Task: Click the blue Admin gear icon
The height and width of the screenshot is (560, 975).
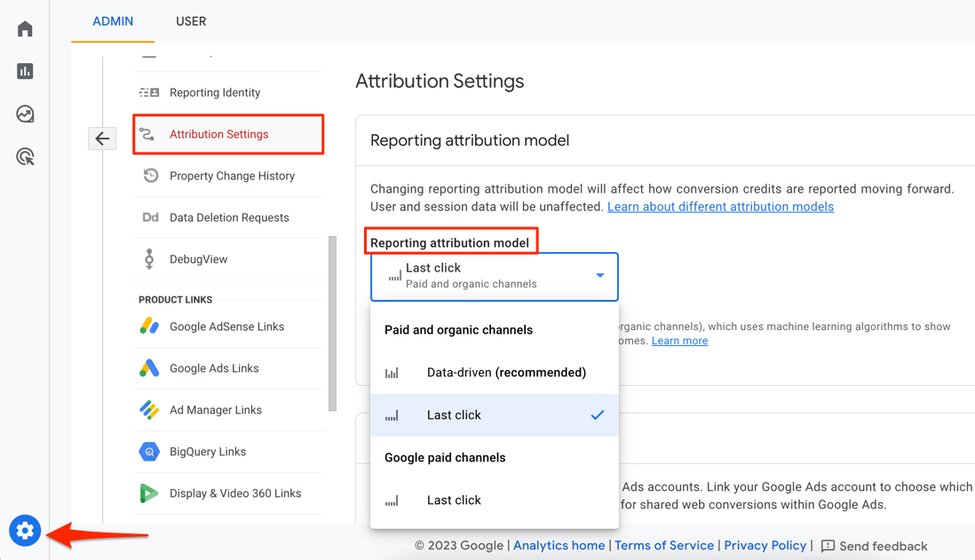Action: pyautogui.click(x=25, y=531)
